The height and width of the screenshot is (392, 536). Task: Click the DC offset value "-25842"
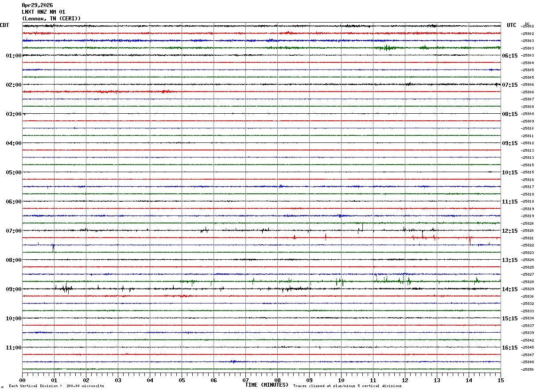pyautogui.click(x=528, y=340)
